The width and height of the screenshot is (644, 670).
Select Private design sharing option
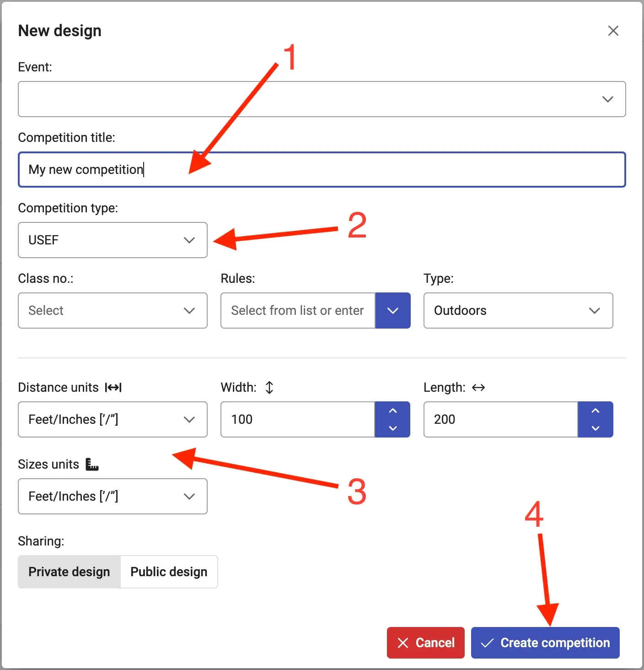pos(69,572)
